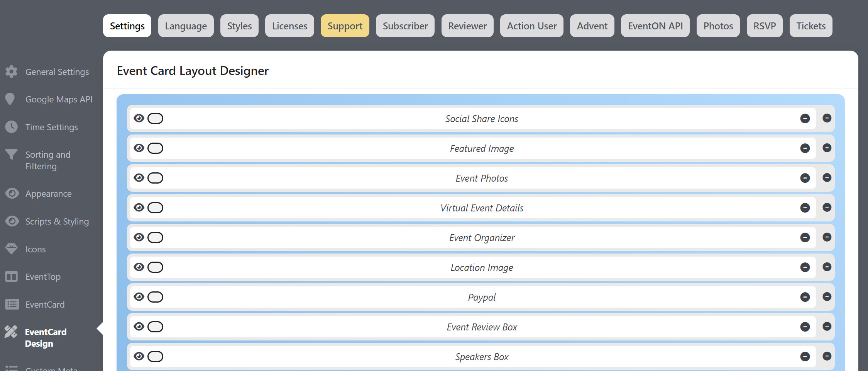Click the EventCard list icon
The width and height of the screenshot is (868, 371).
12,304
